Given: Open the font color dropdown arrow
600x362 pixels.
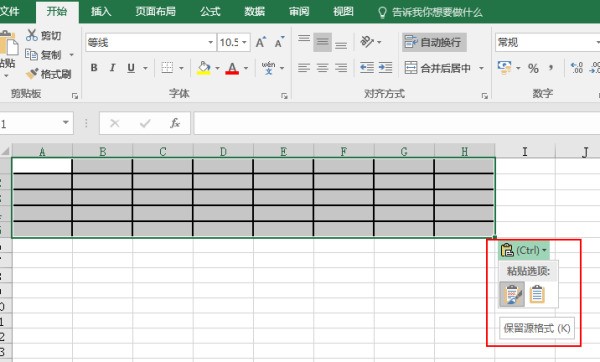Looking at the screenshot, I should coord(246,68).
